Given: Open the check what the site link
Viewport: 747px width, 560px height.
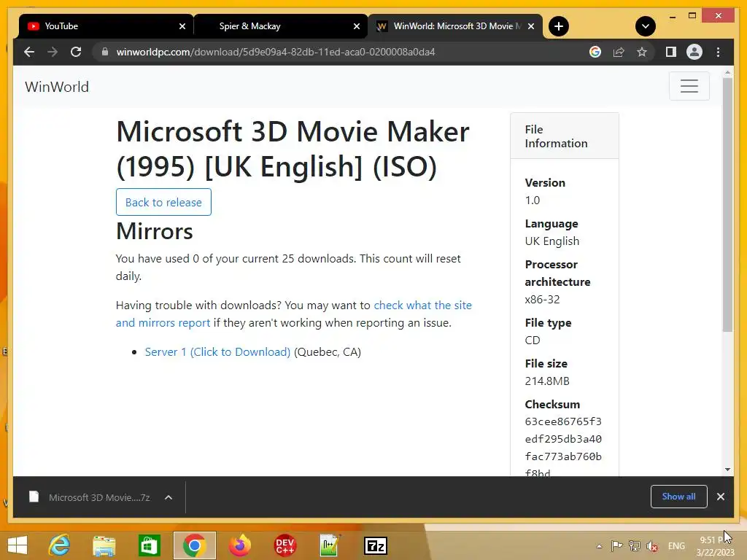Looking at the screenshot, I should (422, 306).
